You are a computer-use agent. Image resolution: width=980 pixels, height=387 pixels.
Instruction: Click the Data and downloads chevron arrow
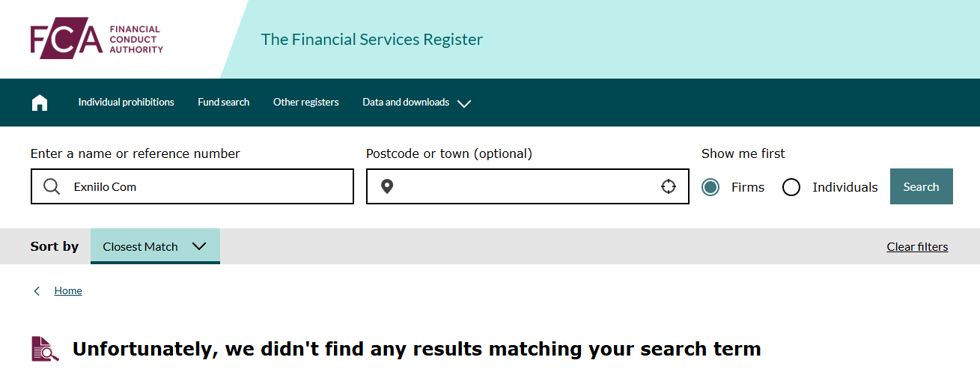(x=464, y=103)
